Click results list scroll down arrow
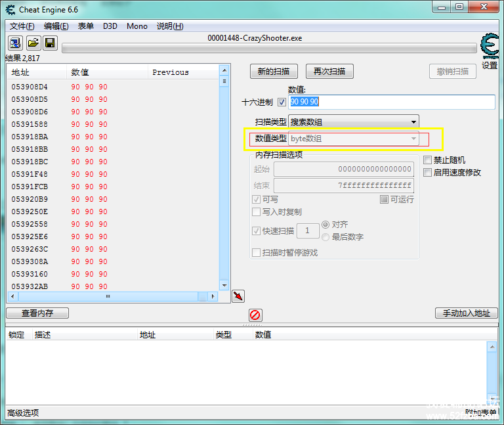The height and width of the screenshot is (425, 504). pyautogui.click(x=224, y=285)
